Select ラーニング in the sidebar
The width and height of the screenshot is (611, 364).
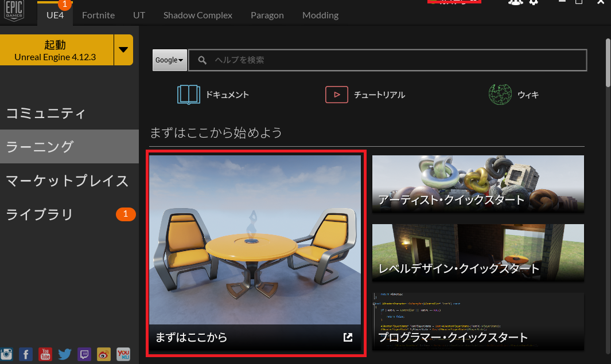tap(69, 146)
